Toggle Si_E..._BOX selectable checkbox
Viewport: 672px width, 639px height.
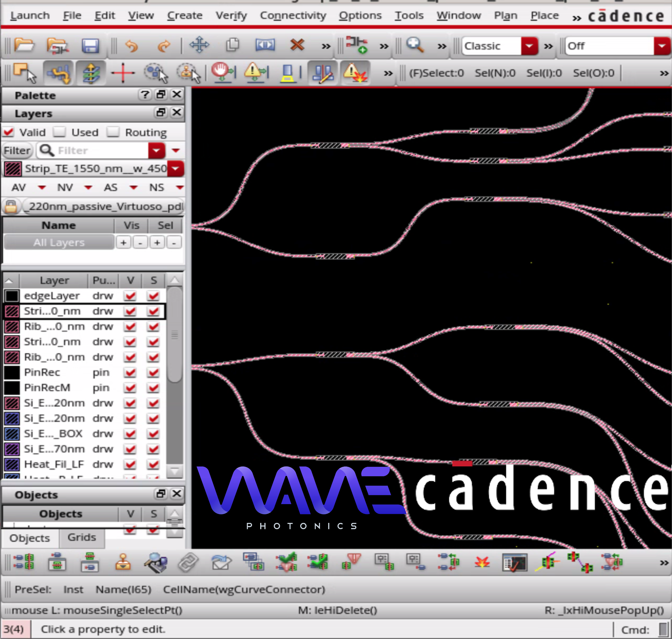click(153, 433)
